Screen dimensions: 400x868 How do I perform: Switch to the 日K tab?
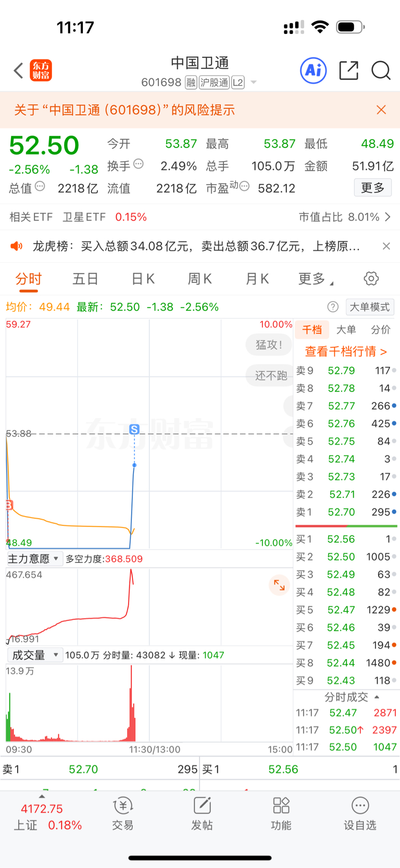pyautogui.click(x=143, y=279)
